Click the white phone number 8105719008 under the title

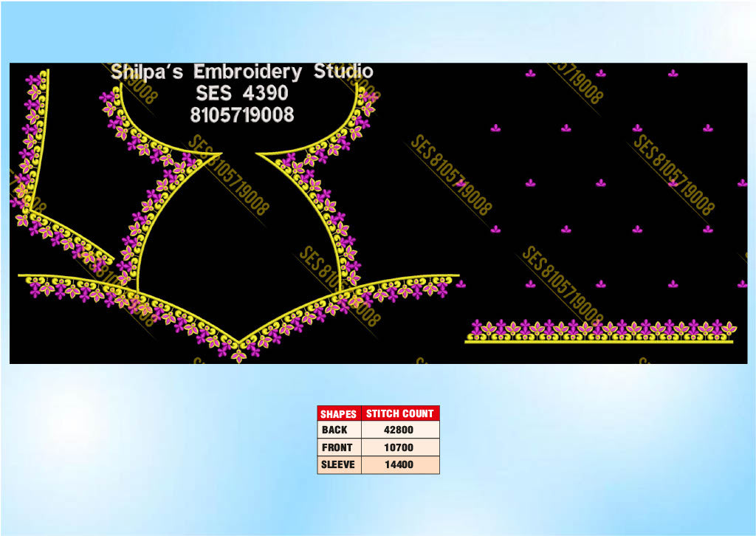(241, 114)
